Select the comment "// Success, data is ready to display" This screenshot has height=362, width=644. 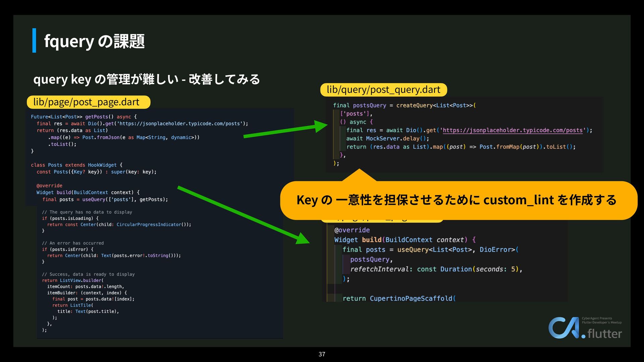(x=89, y=274)
